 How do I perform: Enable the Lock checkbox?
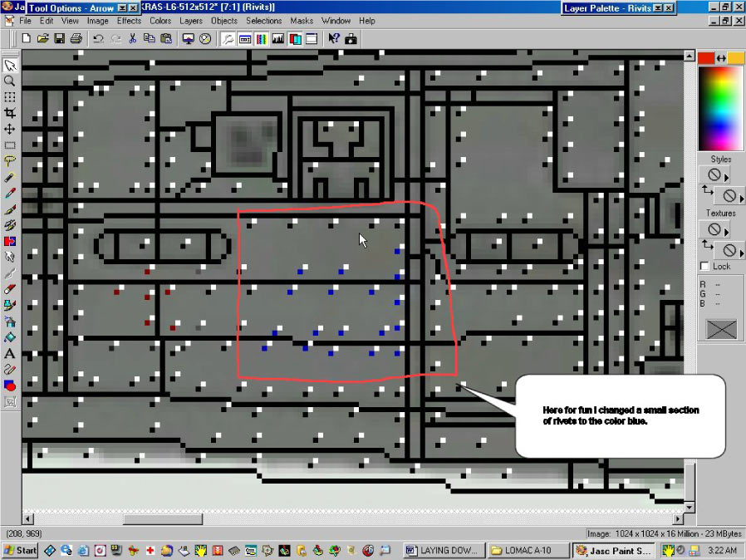click(x=704, y=267)
